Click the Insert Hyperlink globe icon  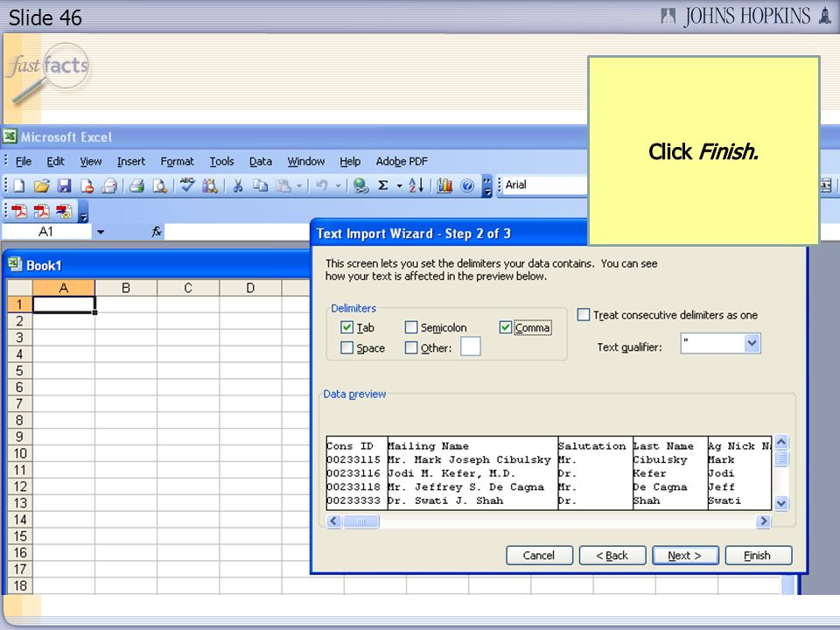(x=360, y=185)
